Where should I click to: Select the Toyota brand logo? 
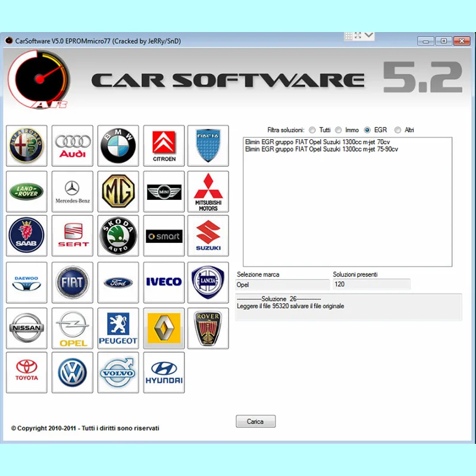(x=27, y=372)
